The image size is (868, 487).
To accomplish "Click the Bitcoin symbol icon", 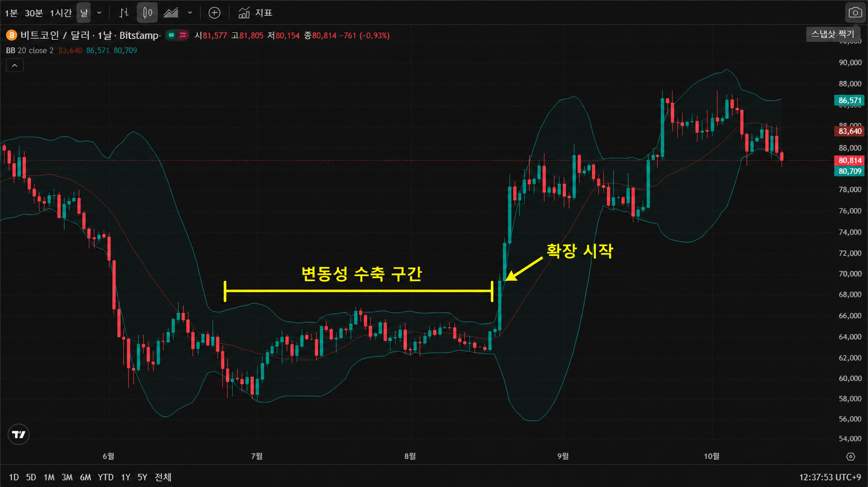I will tap(11, 35).
